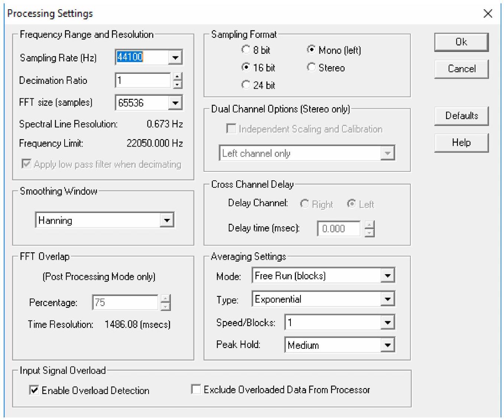
Task: Expand the Averaging Type Exponential dropdown
Action: pos(387,299)
